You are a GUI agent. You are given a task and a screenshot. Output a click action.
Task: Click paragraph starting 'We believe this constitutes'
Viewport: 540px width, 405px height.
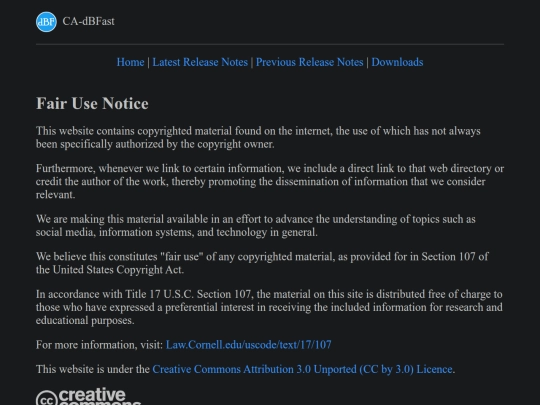coord(262,263)
